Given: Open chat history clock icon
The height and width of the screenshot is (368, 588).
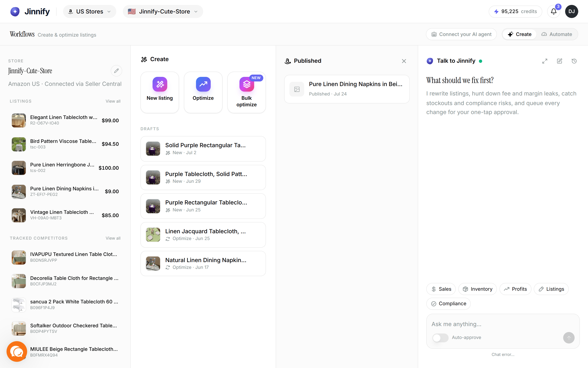Looking at the screenshot, I should click(x=574, y=61).
